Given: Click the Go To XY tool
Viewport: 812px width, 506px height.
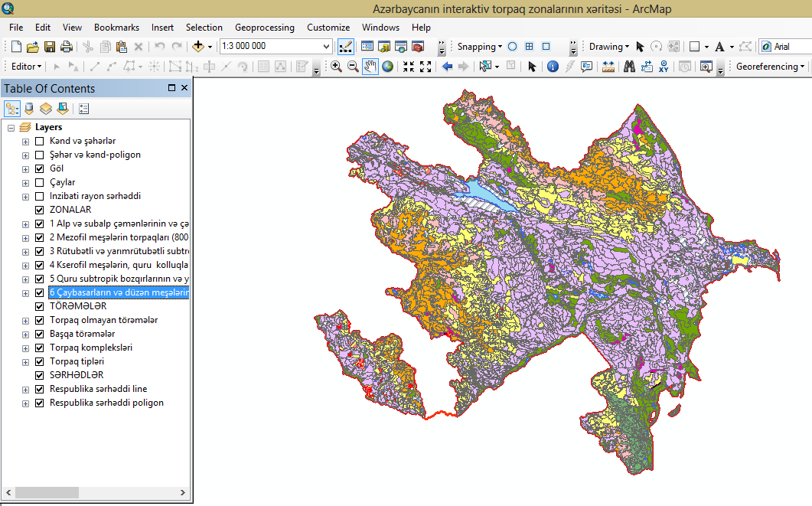Looking at the screenshot, I should click(663, 67).
